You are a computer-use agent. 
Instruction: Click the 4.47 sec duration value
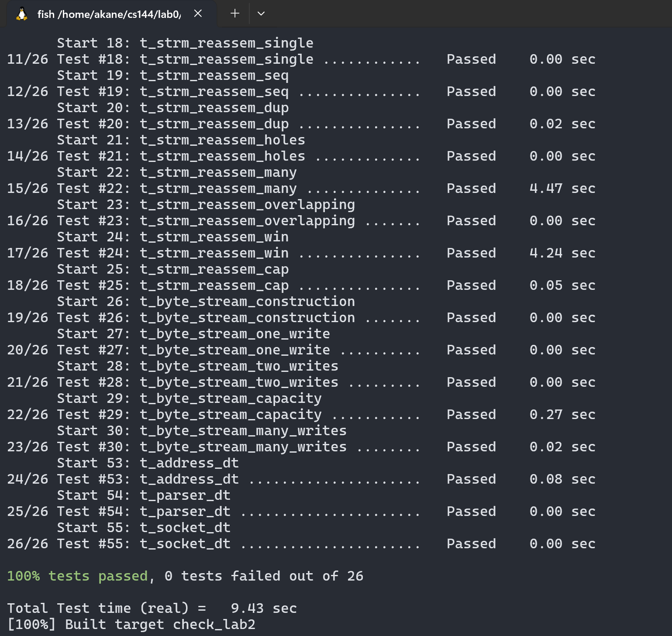coord(562,189)
